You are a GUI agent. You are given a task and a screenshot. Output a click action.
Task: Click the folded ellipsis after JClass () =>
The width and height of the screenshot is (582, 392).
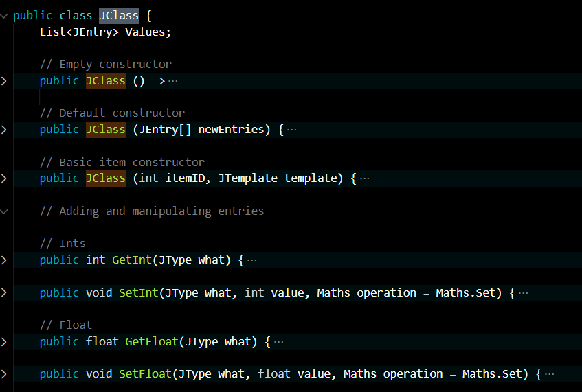[x=172, y=81]
